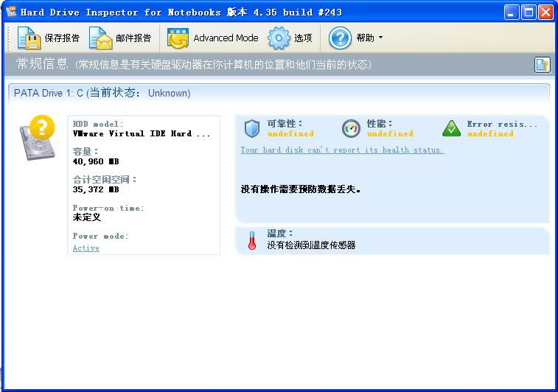The width and height of the screenshot is (558, 392).
Task: Click the 保存报告 toolbar label
Action: tap(62, 38)
